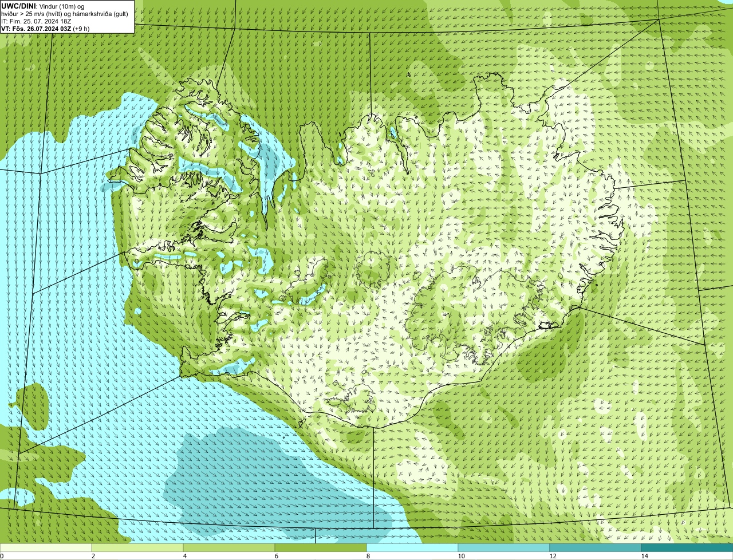733x560 pixels.
Task: Click the '8' tick label on the scale
Action: click(x=368, y=556)
